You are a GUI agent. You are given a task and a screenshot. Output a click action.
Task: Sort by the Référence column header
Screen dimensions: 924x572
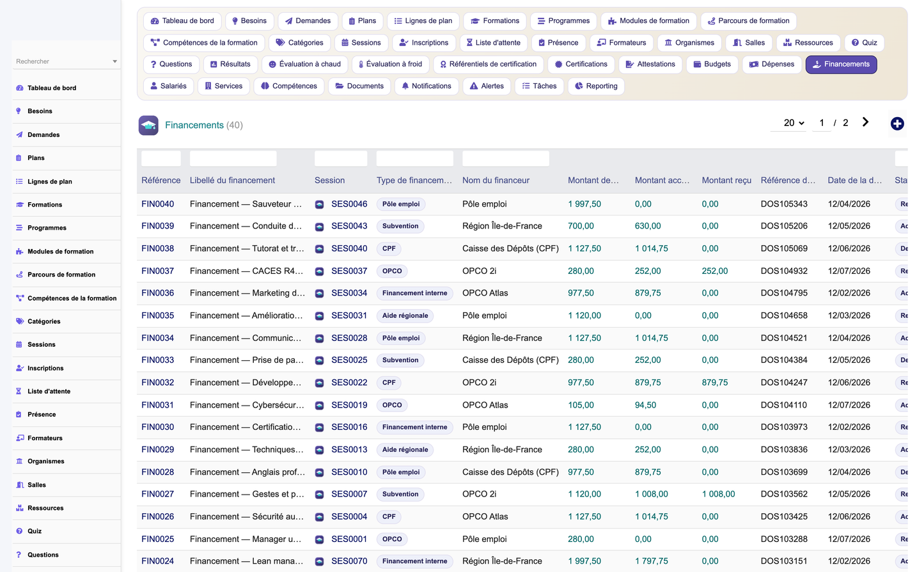point(161,180)
